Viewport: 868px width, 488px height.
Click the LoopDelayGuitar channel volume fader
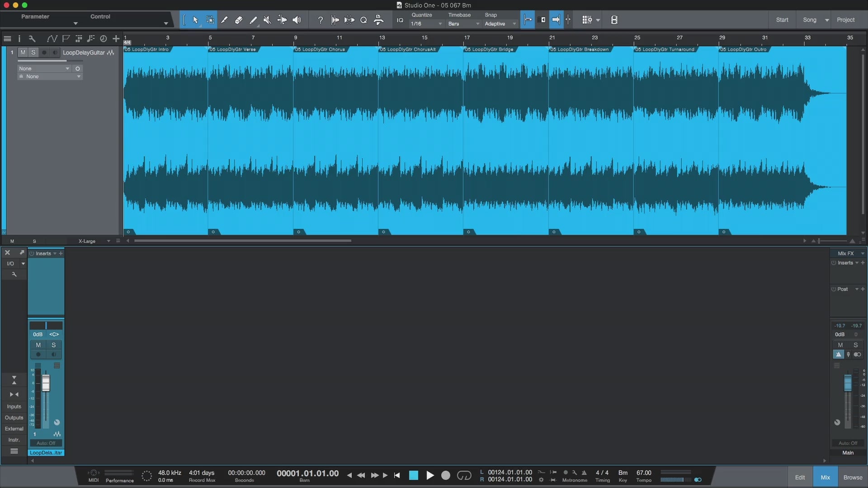pyautogui.click(x=46, y=383)
